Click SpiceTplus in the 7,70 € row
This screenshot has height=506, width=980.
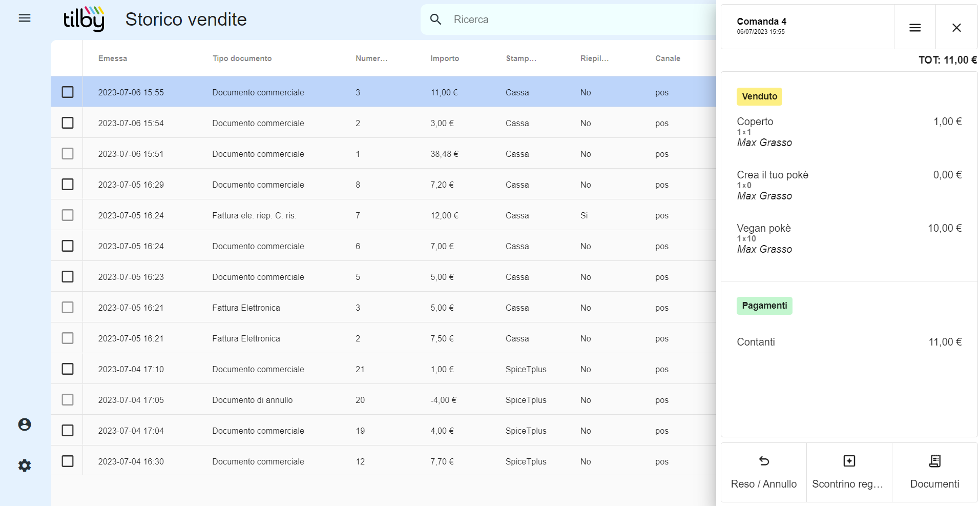(526, 461)
